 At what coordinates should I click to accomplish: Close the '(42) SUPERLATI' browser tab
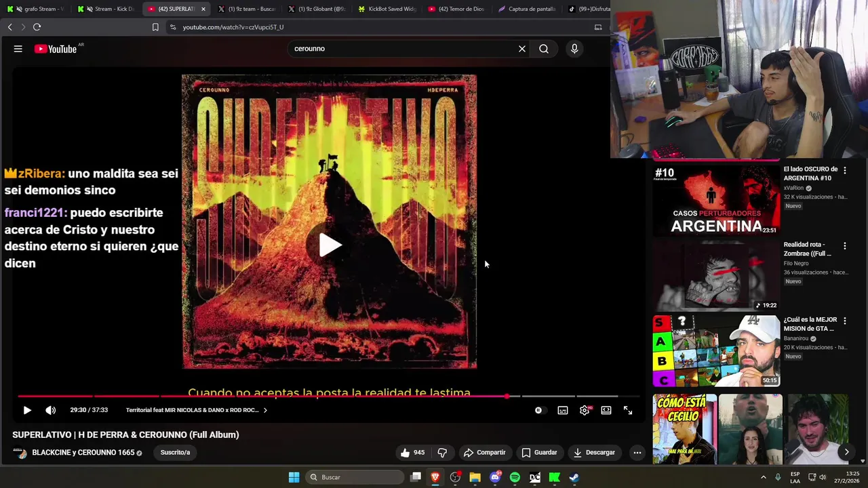point(203,9)
